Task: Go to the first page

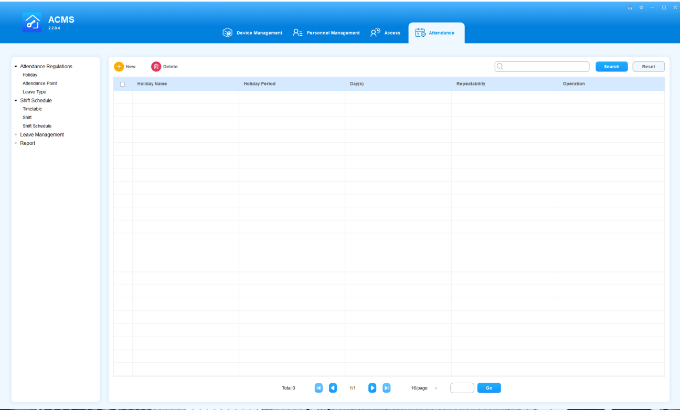Action: coord(319,387)
